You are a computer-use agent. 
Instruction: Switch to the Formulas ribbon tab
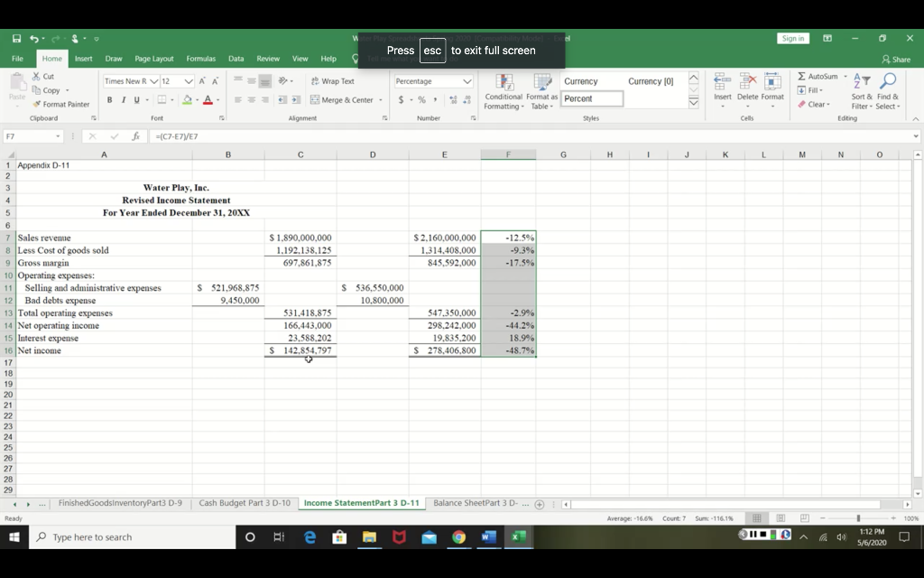click(200, 58)
